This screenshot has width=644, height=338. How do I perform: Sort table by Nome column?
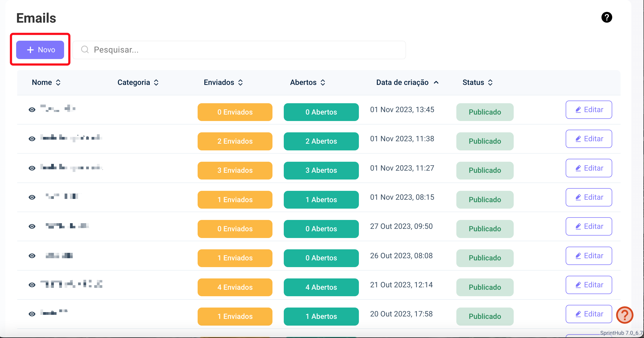46,82
